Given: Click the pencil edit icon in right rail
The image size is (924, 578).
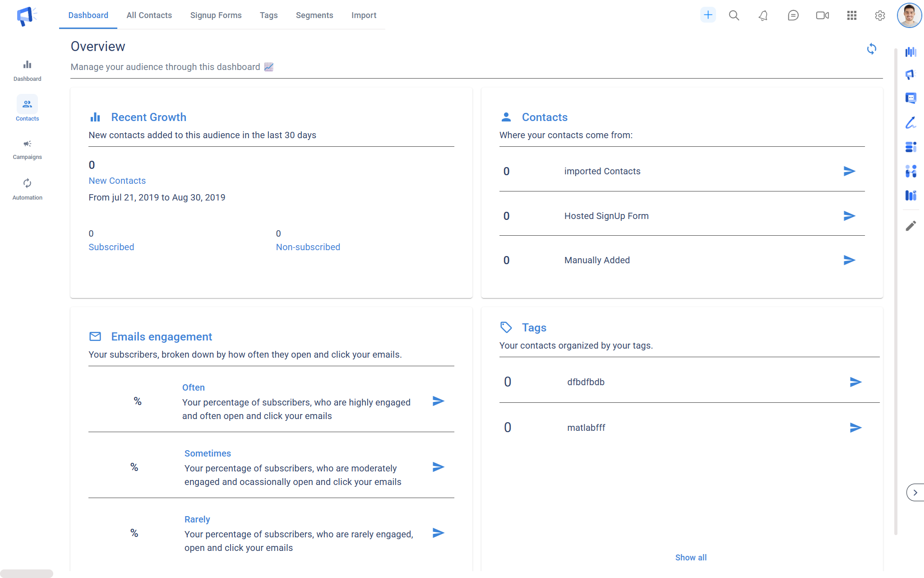Looking at the screenshot, I should pyautogui.click(x=910, y=226).
